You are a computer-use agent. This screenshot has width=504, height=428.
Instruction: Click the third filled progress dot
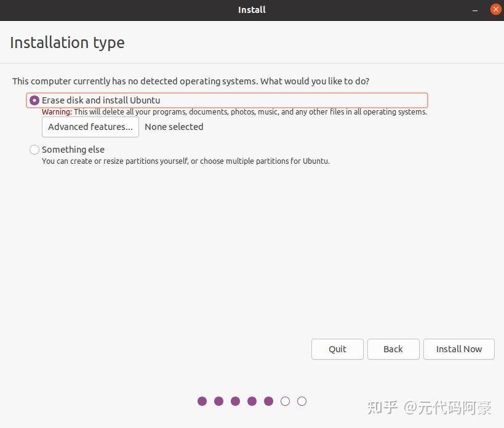pos(235,401)
